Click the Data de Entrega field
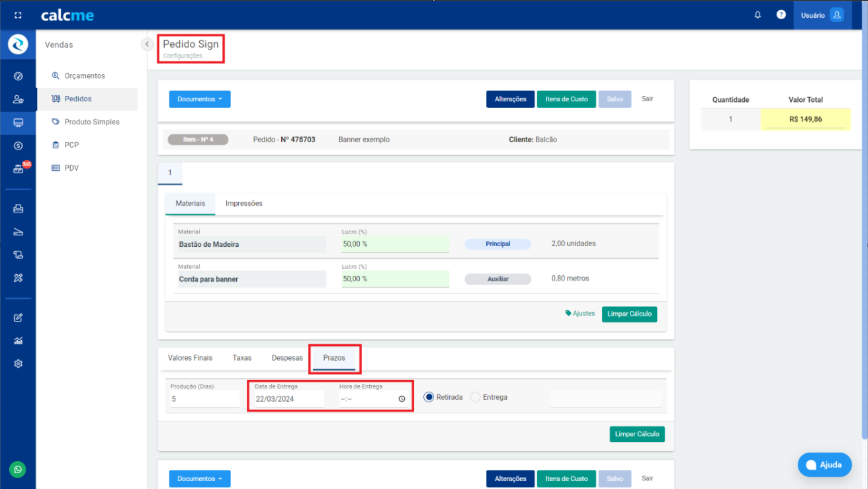 pos(288,399)
